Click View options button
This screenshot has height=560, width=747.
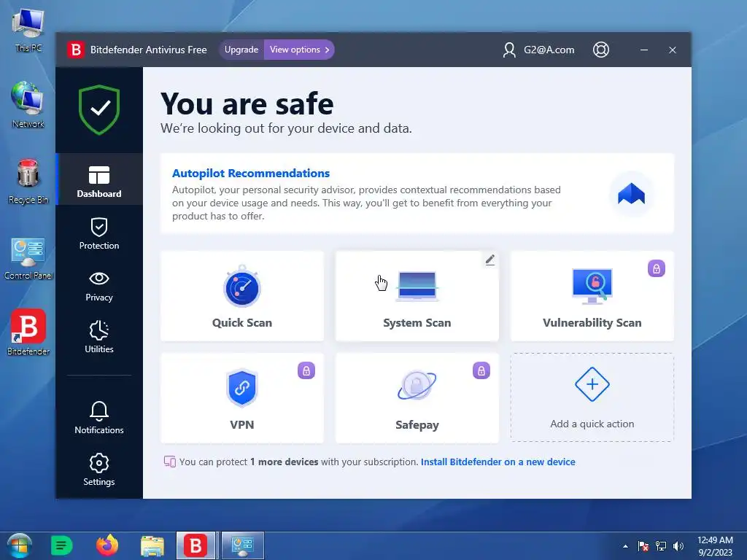(299, 50)
